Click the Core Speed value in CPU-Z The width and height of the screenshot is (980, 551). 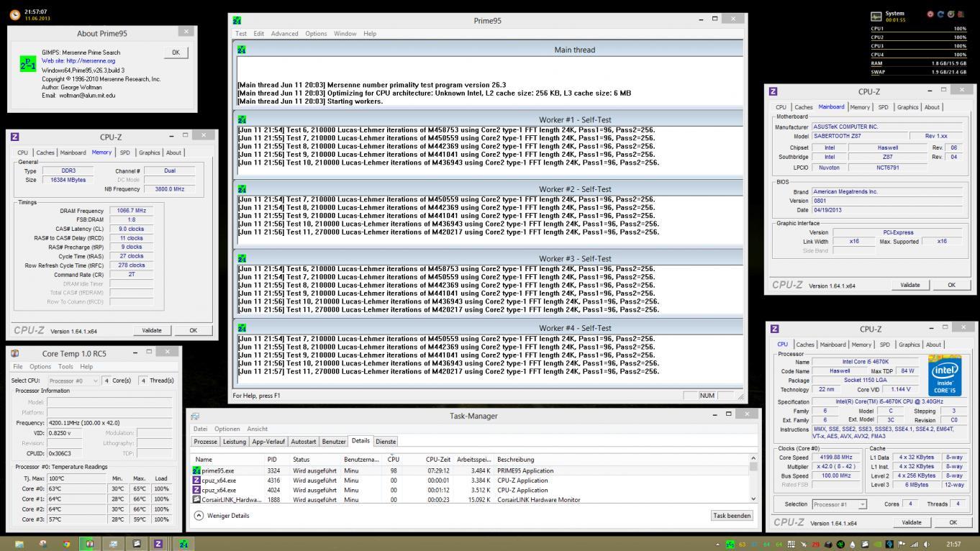pyautogui.click(x=835, y=457)
